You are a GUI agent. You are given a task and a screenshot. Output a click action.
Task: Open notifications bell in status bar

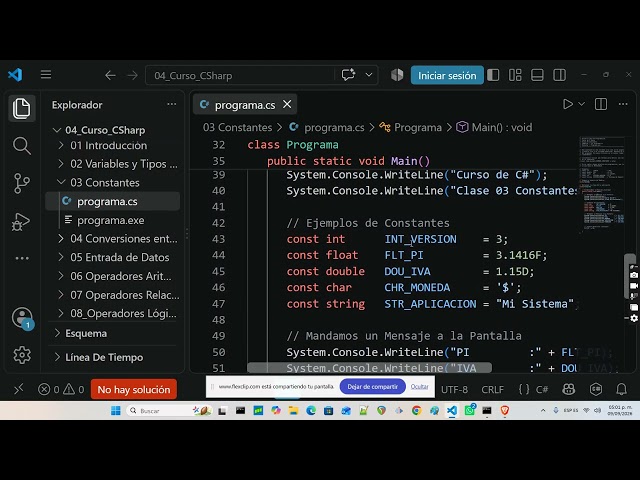point(622,389)
